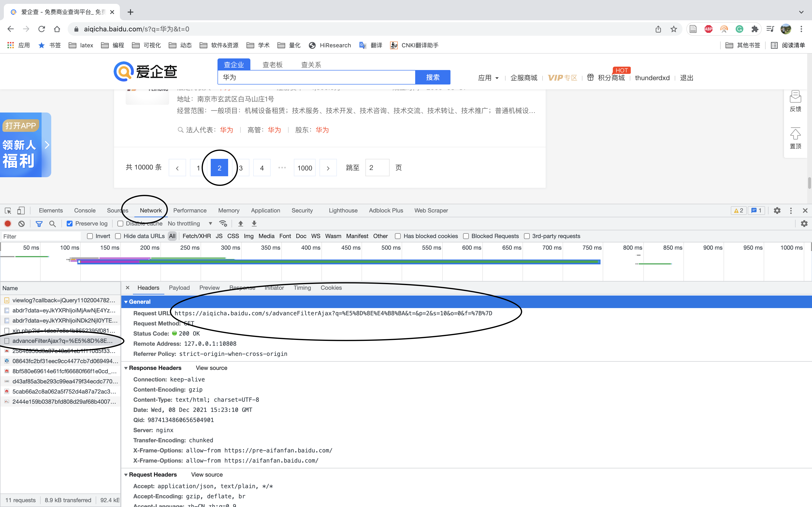
Task: Switch to the Console tab in DevTools
Action: click(x=85, y=210)
